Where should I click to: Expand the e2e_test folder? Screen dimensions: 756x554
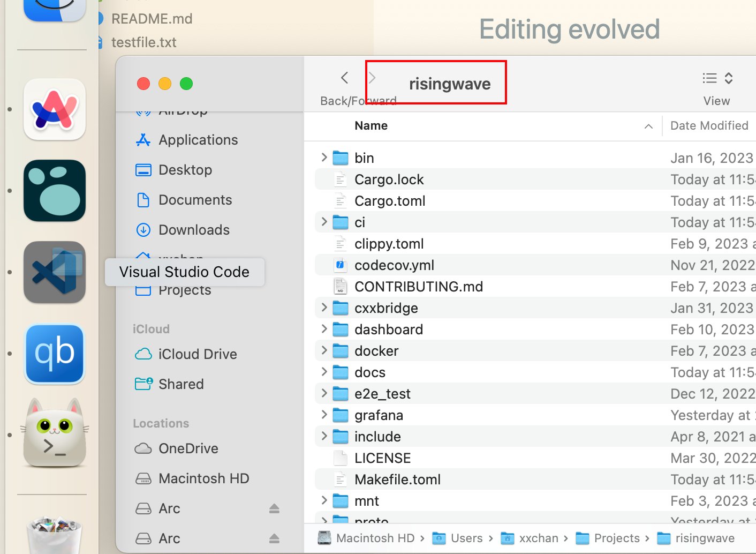[x=324, y=393]
